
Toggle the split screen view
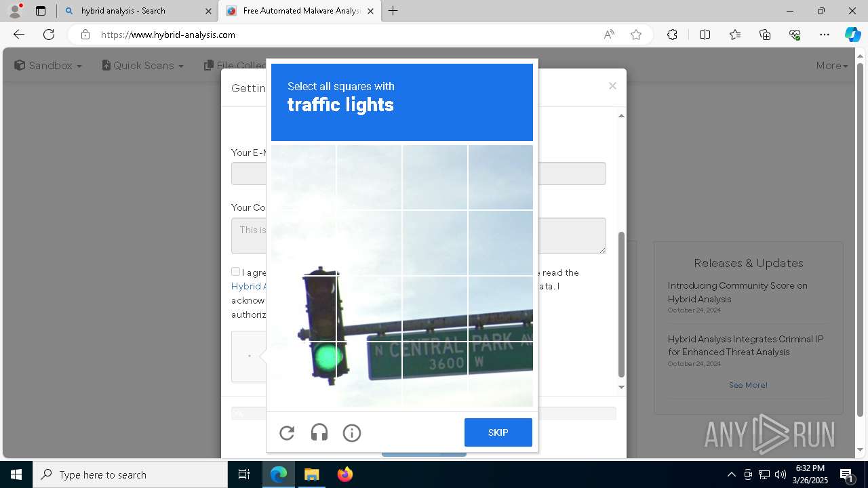tap(705, 35)
